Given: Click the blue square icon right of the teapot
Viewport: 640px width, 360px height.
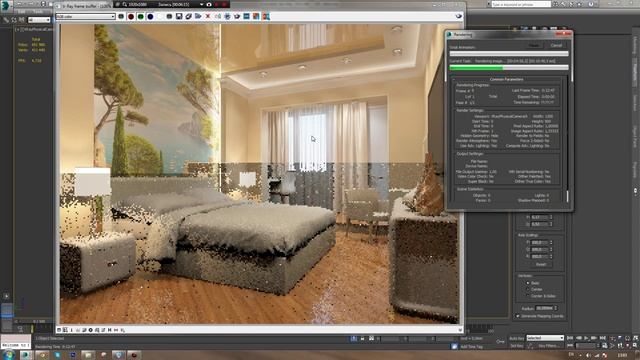Looking at the screenshot, I should [x=247, y=16].
